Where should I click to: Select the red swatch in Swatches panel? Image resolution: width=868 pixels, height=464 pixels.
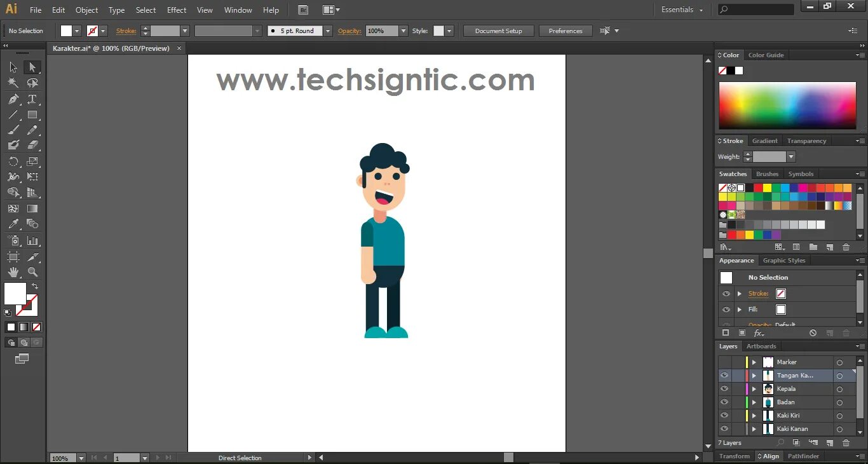click(x=758, y=188)
